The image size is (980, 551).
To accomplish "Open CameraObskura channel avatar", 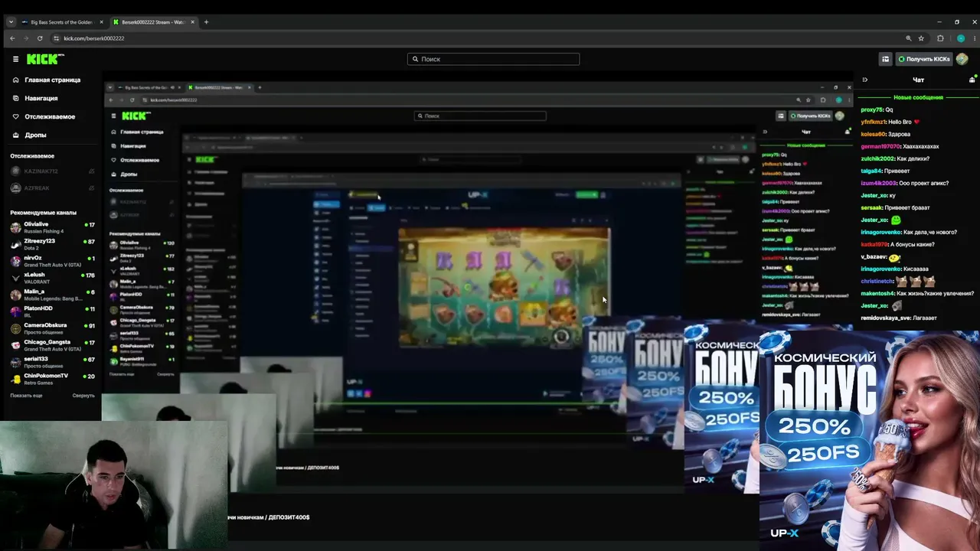I will 15,328.
